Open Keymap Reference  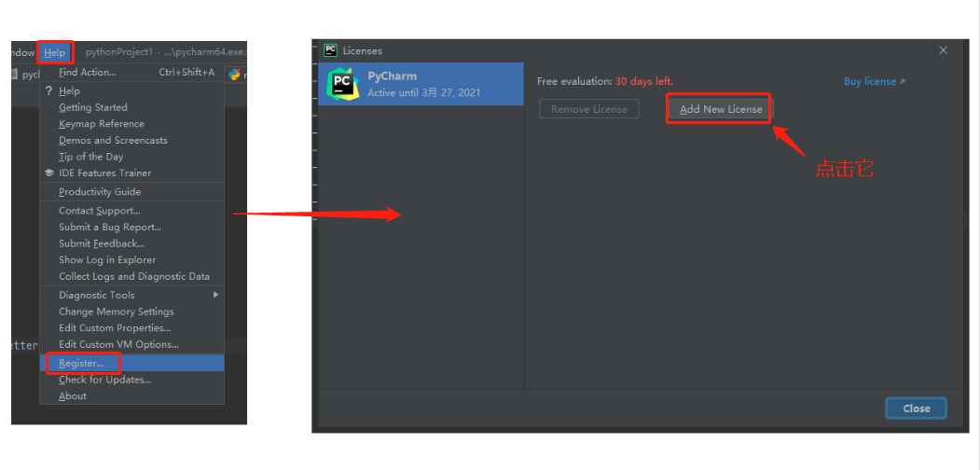coord(131,124)
